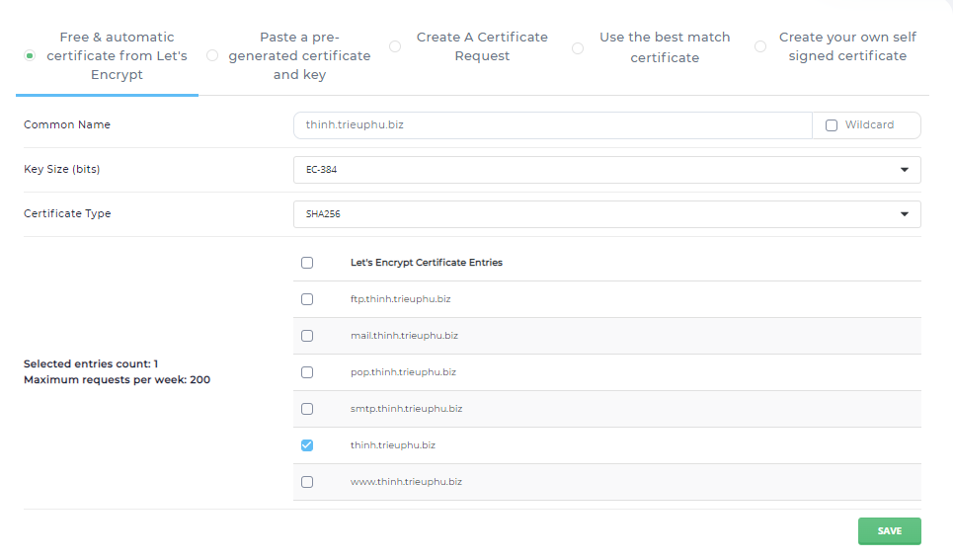Tick the smtp.thinh.trieuphu.biz checkbox

point(307,409)
